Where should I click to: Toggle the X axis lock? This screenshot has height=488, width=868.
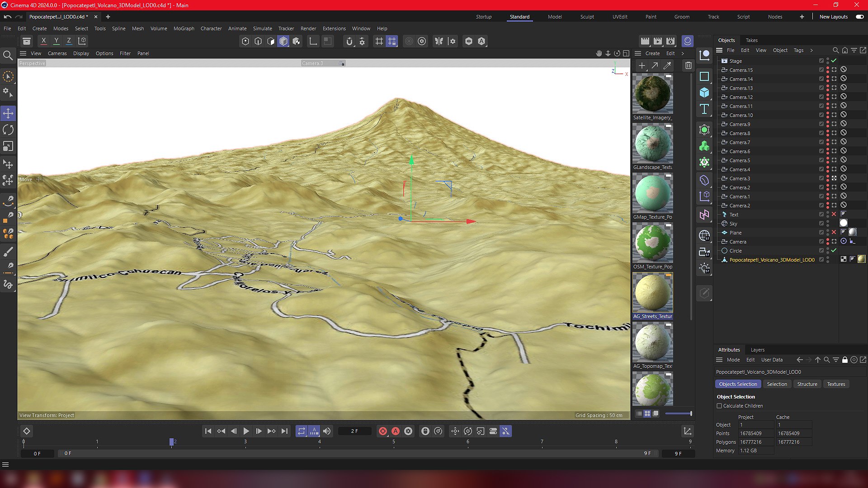pyautogui.click(x=44, y=41)
